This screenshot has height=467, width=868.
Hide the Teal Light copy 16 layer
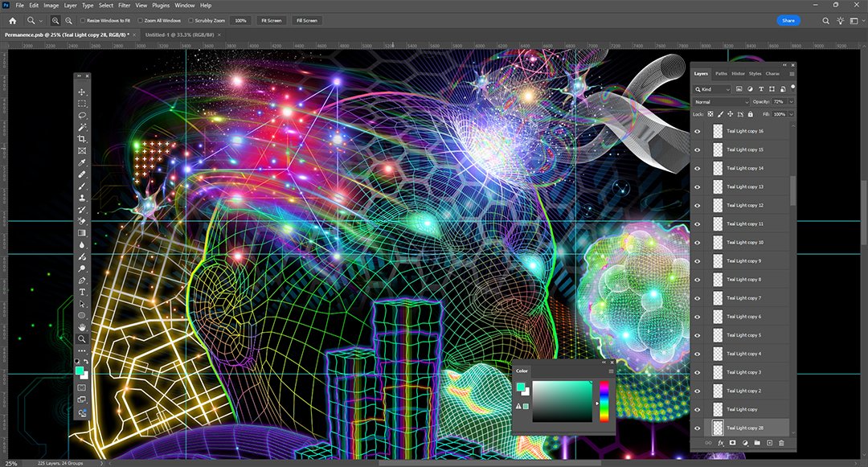coord(698,131)
